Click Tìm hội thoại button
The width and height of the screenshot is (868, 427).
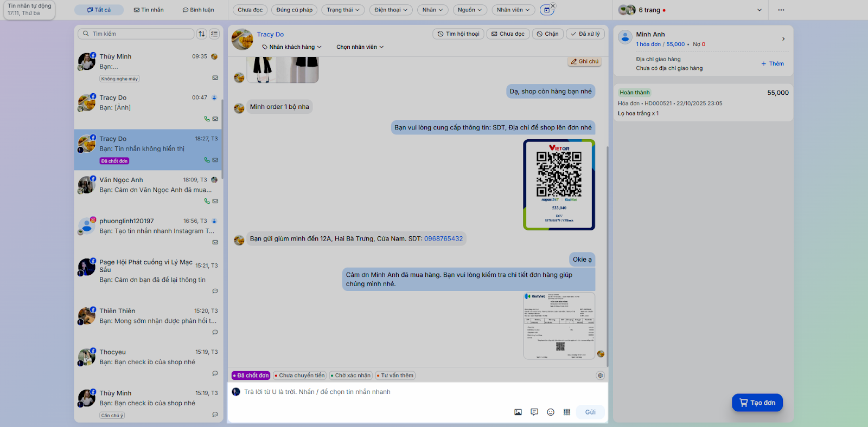pyautogui.click(x=458, y=34)
